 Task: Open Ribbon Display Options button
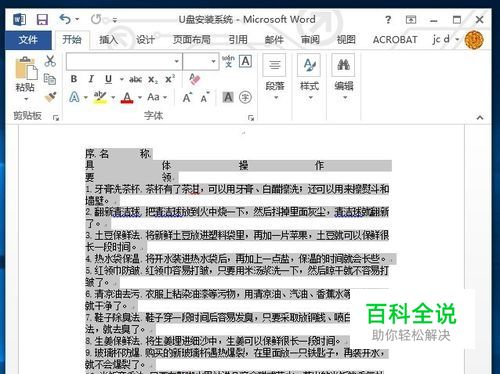[411, 20]
